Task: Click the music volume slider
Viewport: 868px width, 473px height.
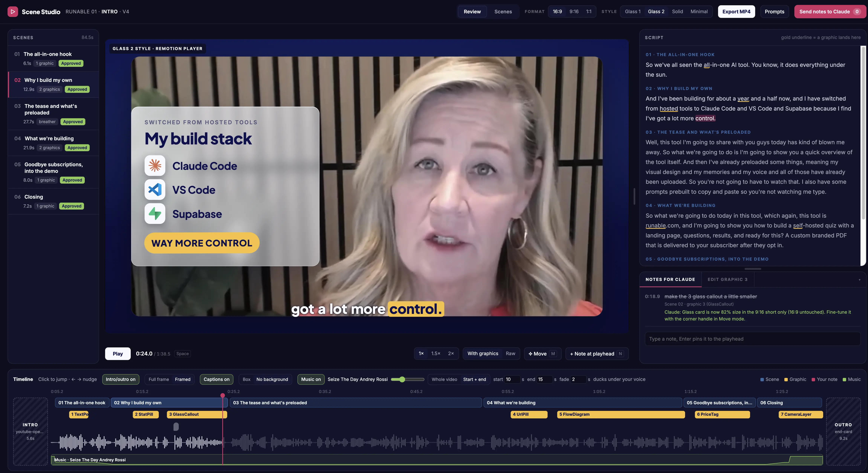Action: point(407,379)
